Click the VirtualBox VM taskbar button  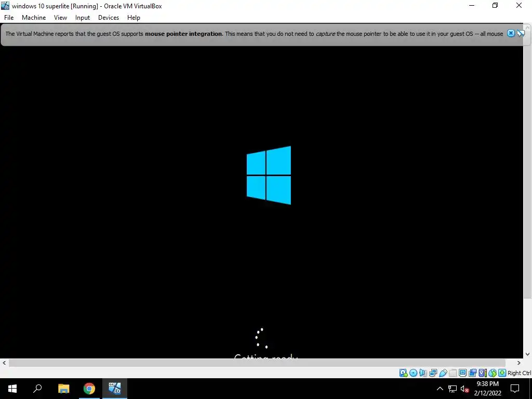click(115, 389)
